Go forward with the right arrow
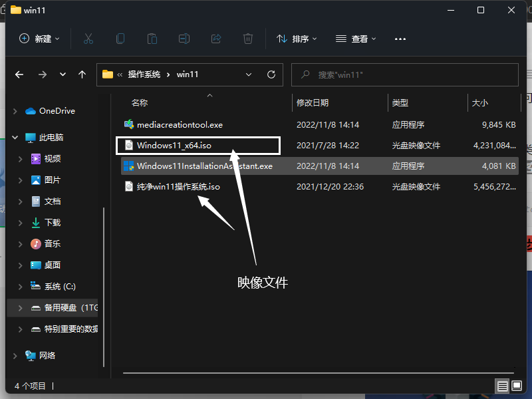The height and width of the screenshot is (399, 532). click(43, 74)
